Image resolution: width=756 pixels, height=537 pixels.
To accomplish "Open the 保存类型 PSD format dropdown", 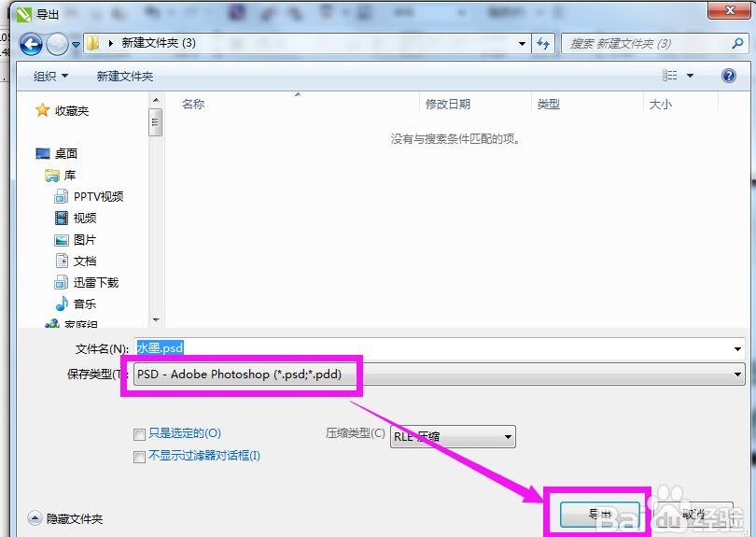I will pos(440,374).
